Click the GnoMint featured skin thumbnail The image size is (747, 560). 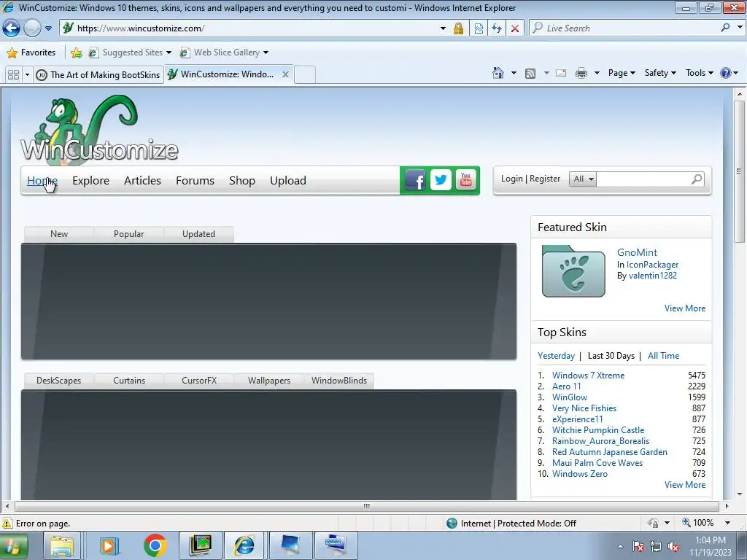pos(573,271)
